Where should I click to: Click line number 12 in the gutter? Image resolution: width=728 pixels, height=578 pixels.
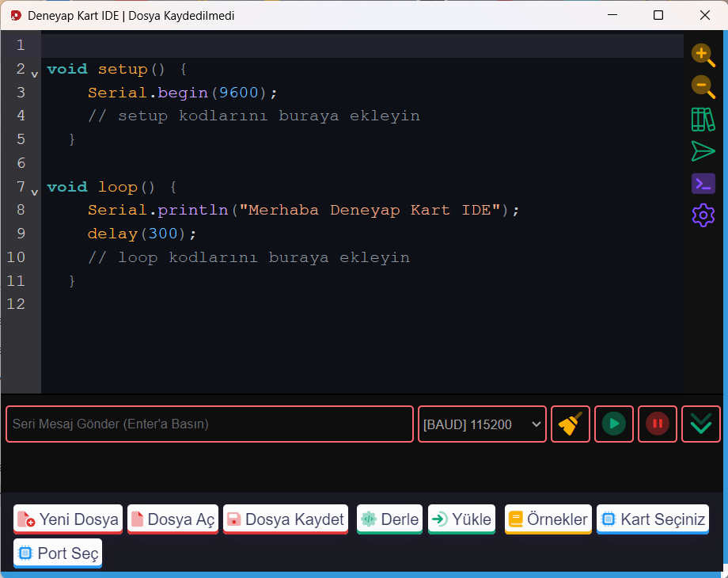click(x=16, y=304)
